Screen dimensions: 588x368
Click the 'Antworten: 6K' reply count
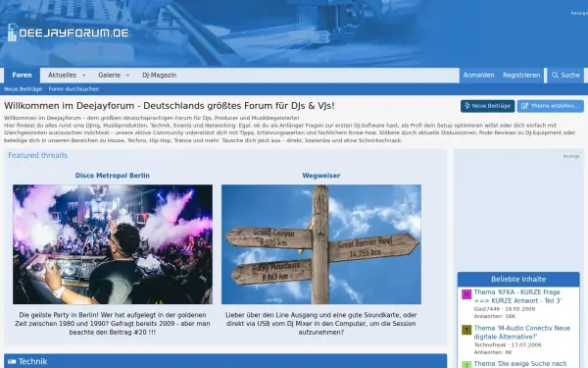(493, 352)
